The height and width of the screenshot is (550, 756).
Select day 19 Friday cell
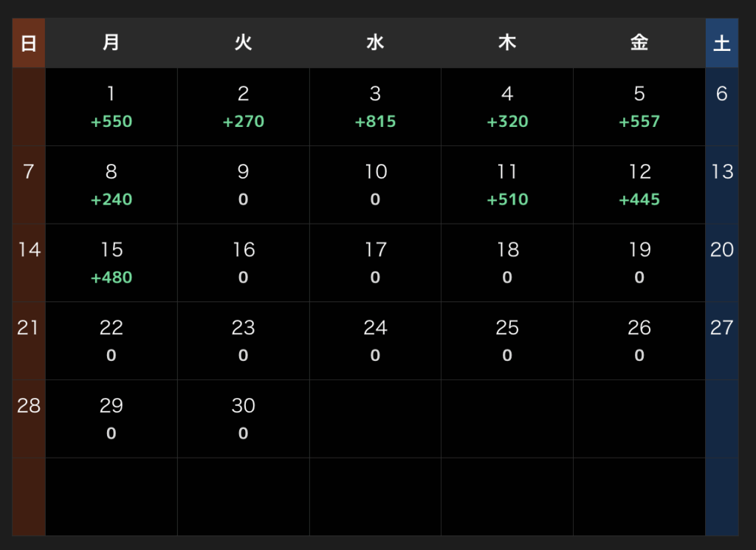coord(639,264)
